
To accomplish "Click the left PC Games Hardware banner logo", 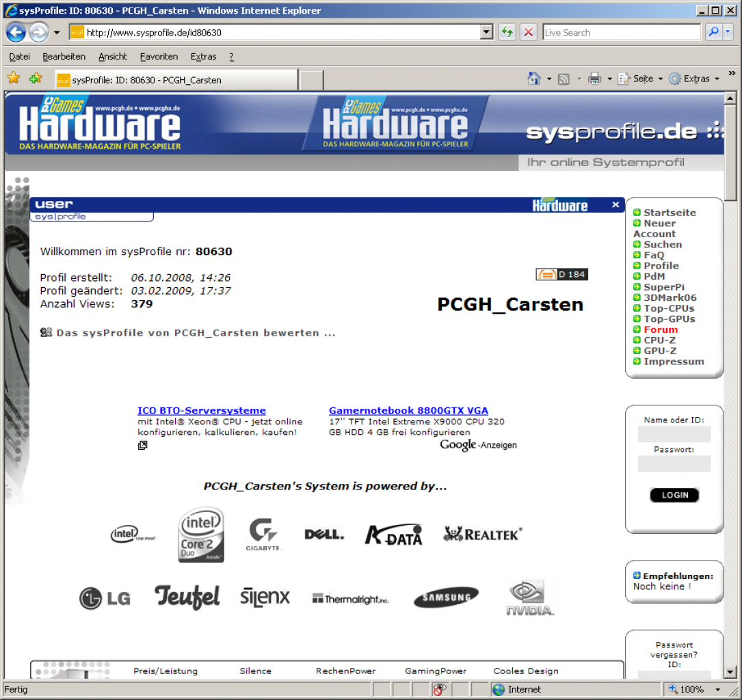I will click(x=100, y=124).
